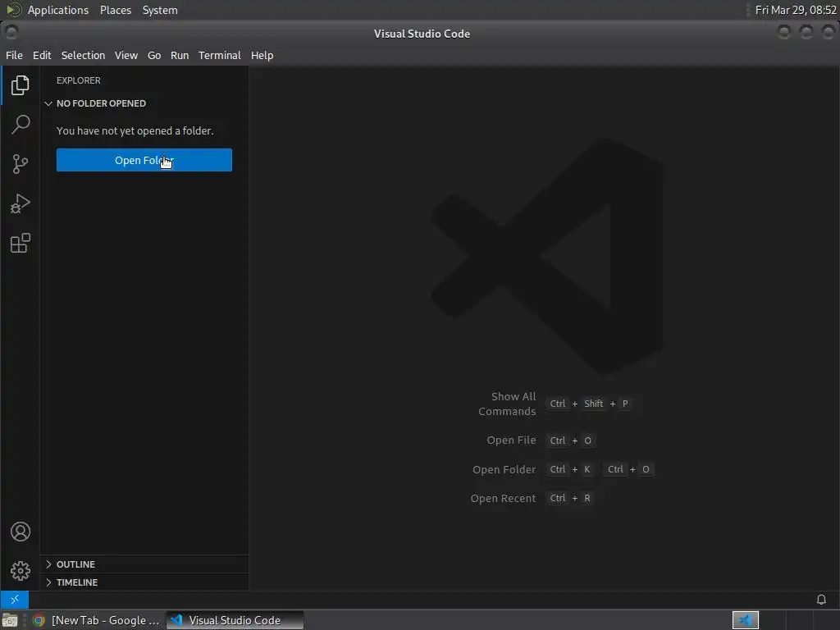The width and height of the screenshot is (840, 630).
Task: Click the Chrome icon in taskbar
Action: coord(39,620)
